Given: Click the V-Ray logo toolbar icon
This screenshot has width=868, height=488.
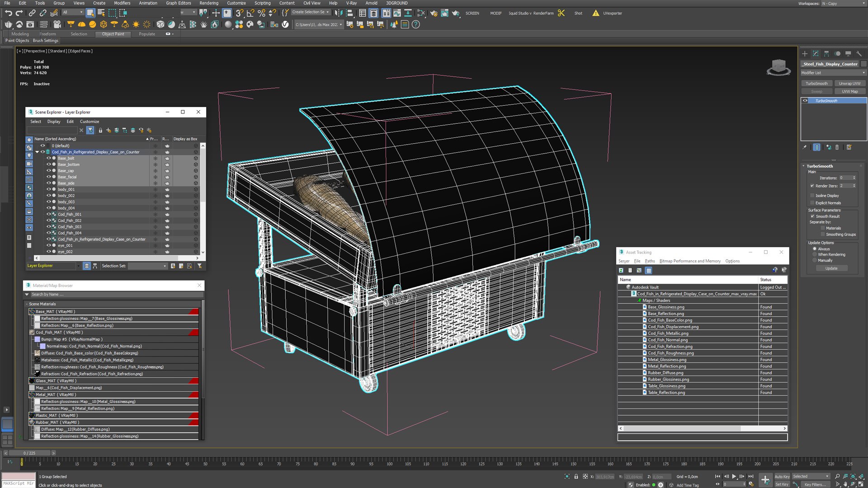Looking at the screenshot, I should (285, 24).
